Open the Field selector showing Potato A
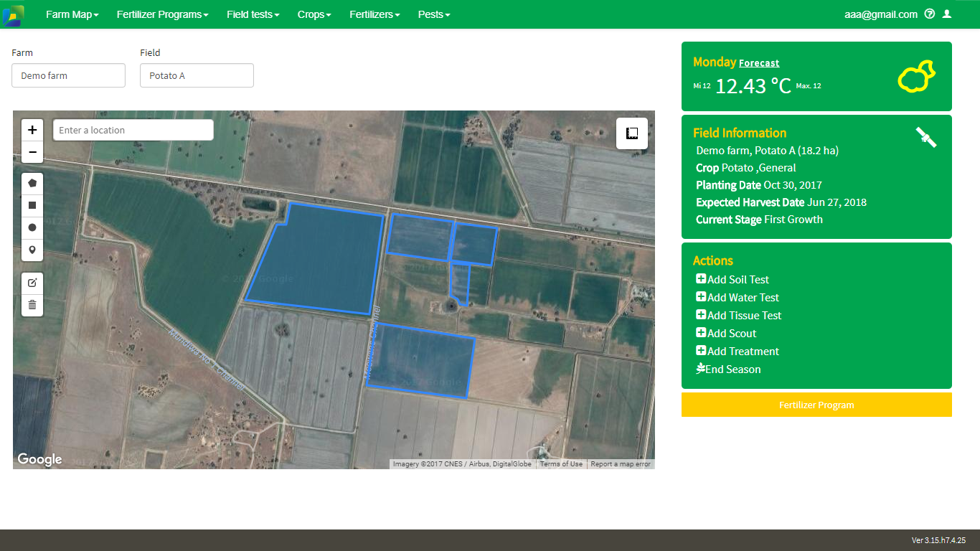980x551 pixels. [197, 75]
